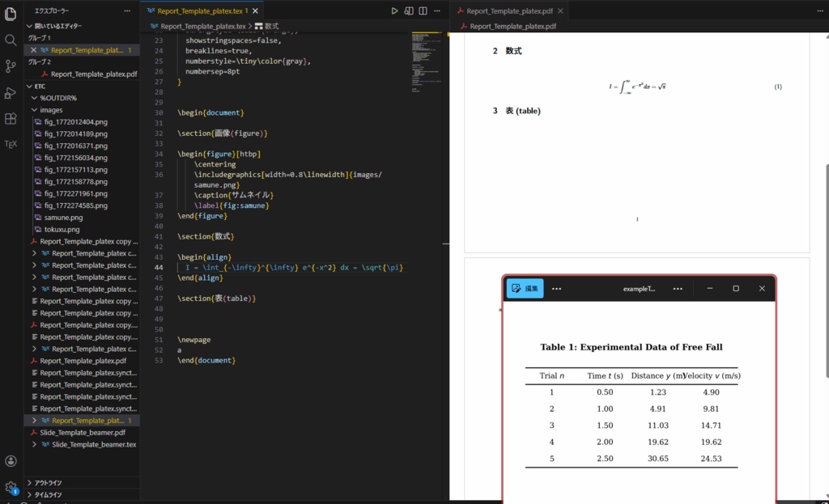Viewport: 829px width, 504px height.
Task: Click the 編集 edit button in exampleT window
Action: click(525, 289)
